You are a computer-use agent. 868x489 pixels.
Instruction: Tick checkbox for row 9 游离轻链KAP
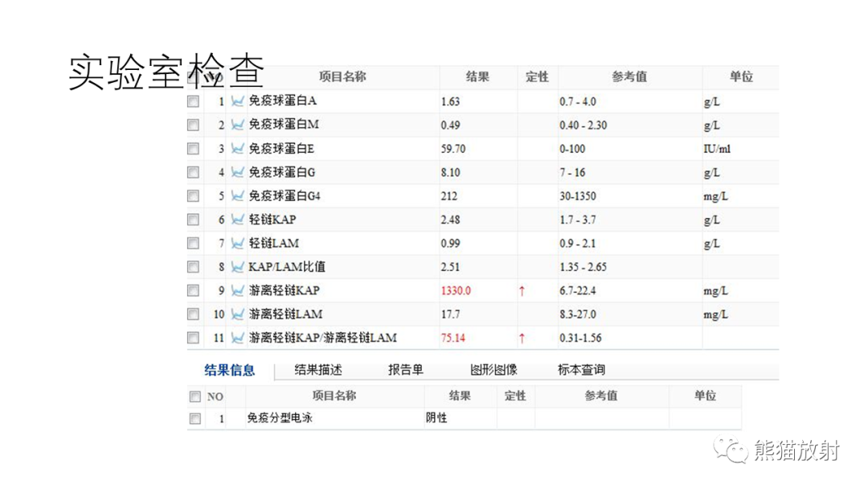pyautogui.click(x=193, y=290)
